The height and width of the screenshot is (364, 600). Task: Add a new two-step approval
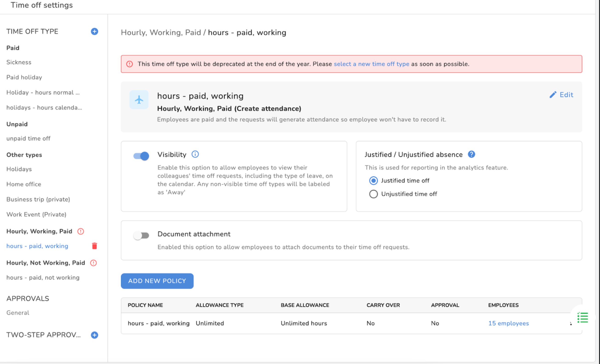click(95, 335)
